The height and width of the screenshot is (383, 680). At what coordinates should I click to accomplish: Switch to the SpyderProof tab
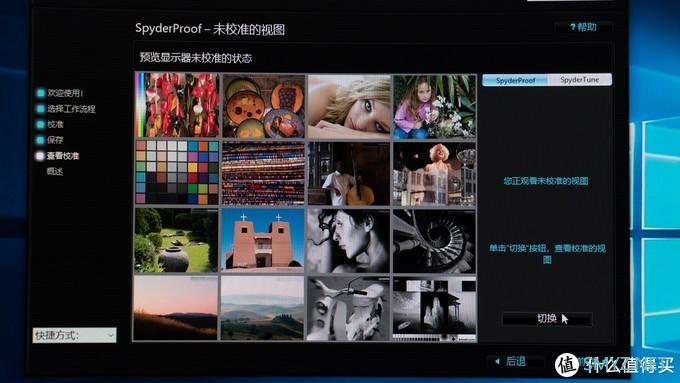point(515,80)
